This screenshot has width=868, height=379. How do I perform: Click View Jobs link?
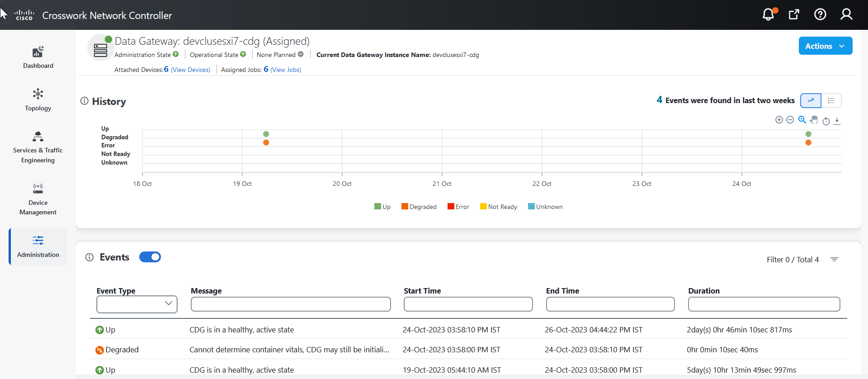(x=286, y=70)
